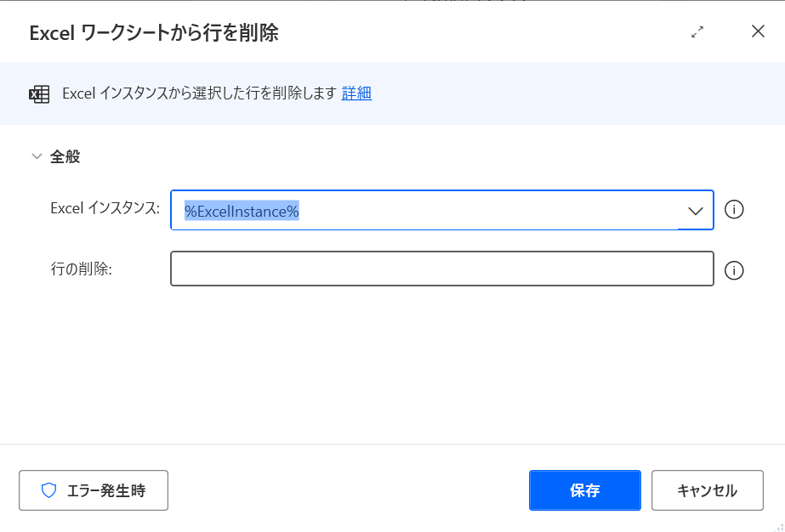
Task: Click the 行の削除: label
Action: click(x=82, y=269)
